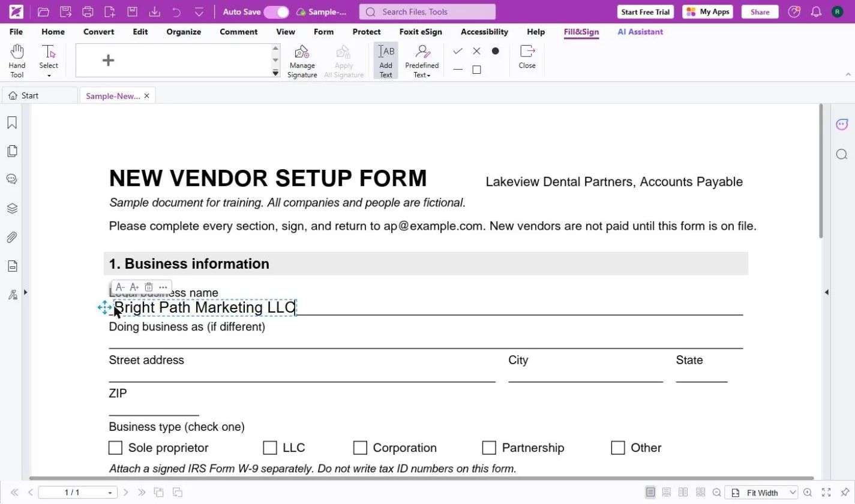
Task: Open the Layers panel
Action: tap(12, 208)
